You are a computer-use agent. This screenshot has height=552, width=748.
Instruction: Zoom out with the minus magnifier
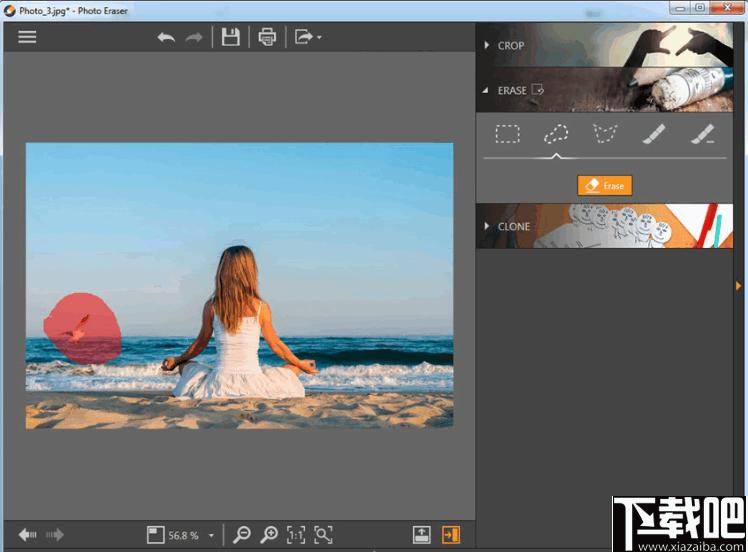242,535
